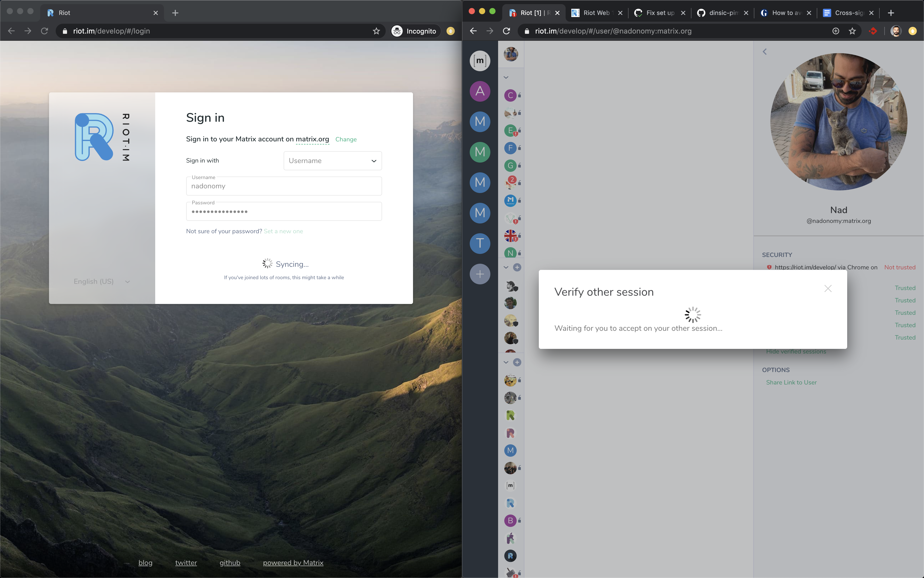
Task: Open the room with UK flag avatar
Action: coord(510,236)
